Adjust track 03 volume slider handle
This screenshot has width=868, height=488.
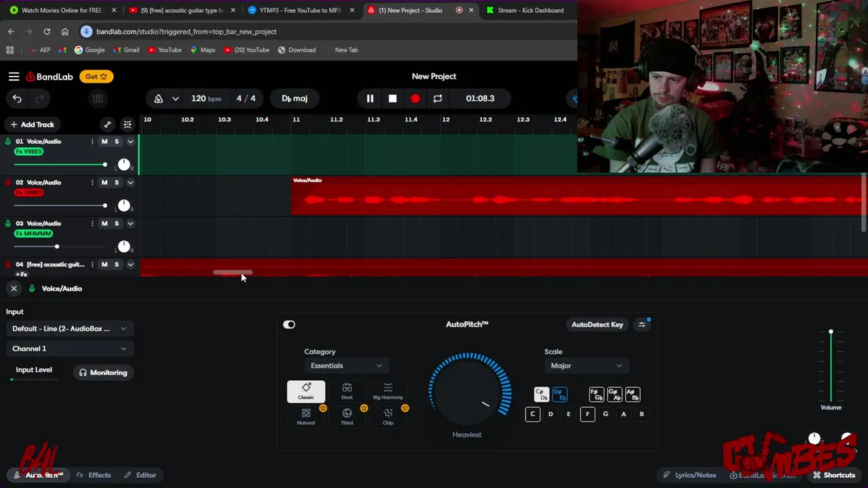click(57, 247)
